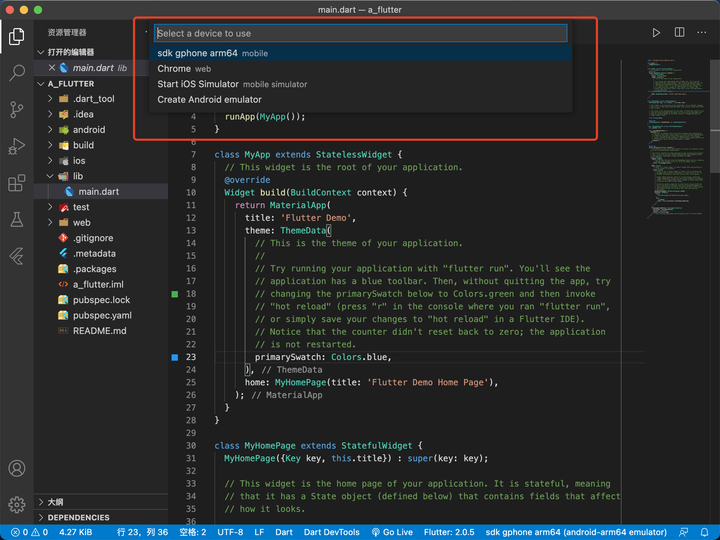Click the feedback icon in status bar
Viewport: 720px width, 540px height.
pyautogui.click(x=684, y=532)
